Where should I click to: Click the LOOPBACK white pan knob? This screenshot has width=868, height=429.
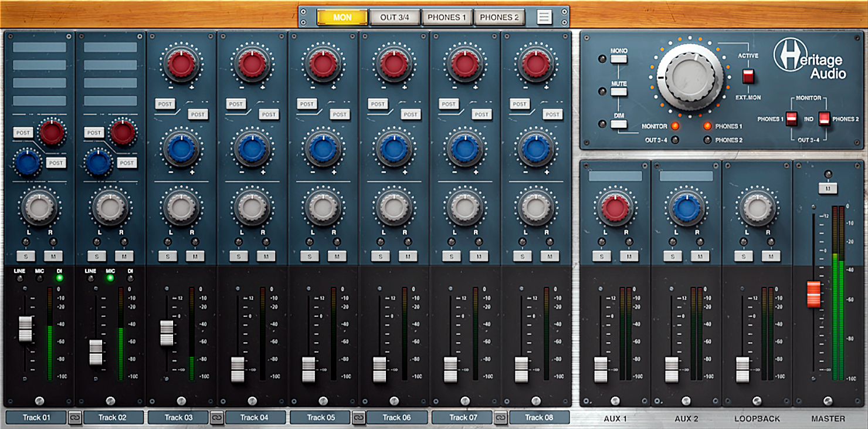tap(757, 207)
